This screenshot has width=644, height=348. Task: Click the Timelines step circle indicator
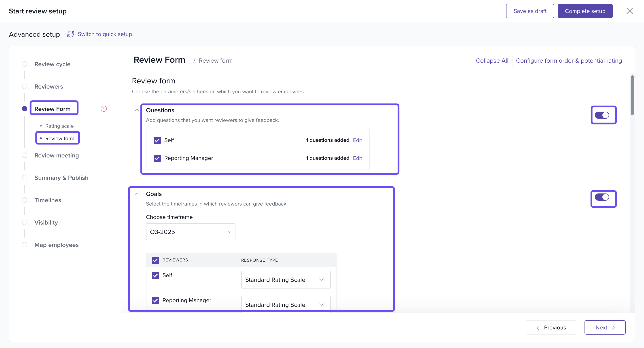25,200
